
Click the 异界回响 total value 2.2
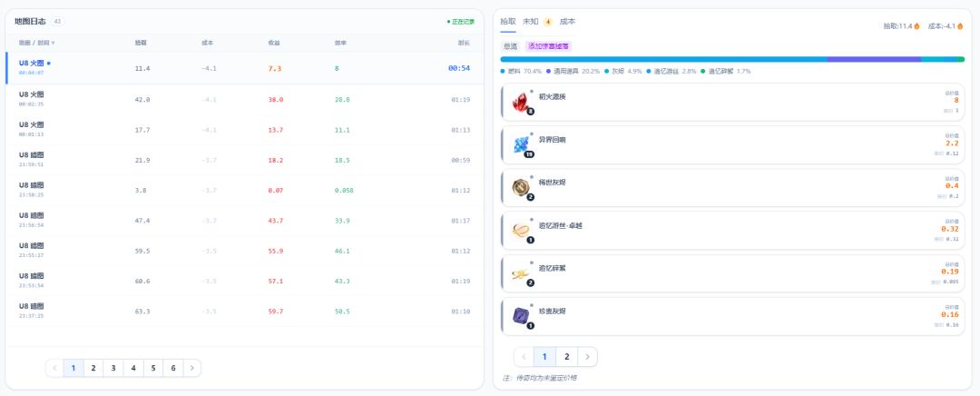pyautogui.click(x=952, y=144)
